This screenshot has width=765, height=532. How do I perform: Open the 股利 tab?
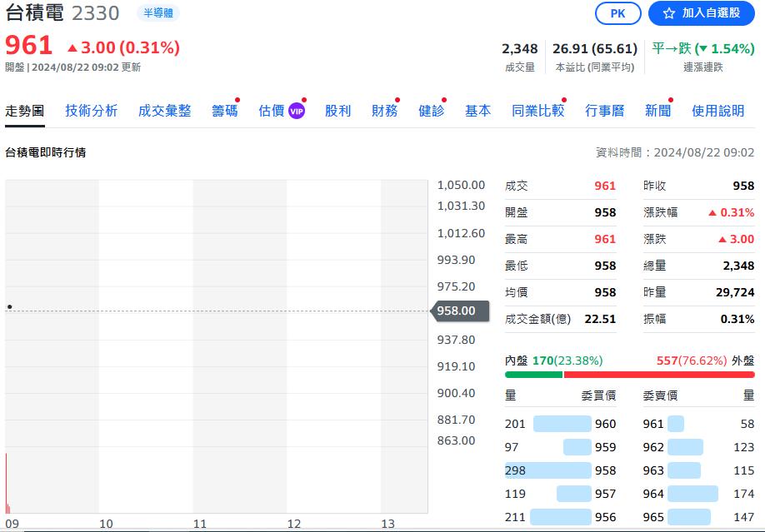pos(337,112)
